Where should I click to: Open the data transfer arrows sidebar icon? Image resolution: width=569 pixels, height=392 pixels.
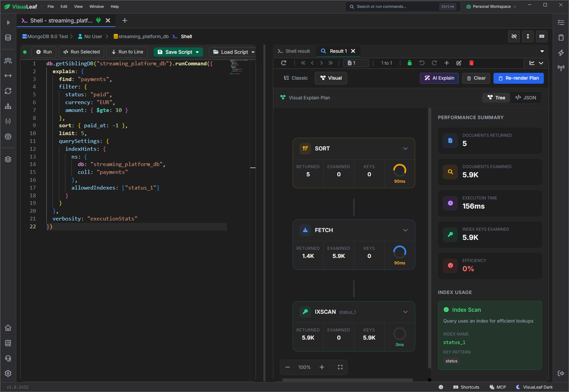(8, 76)
